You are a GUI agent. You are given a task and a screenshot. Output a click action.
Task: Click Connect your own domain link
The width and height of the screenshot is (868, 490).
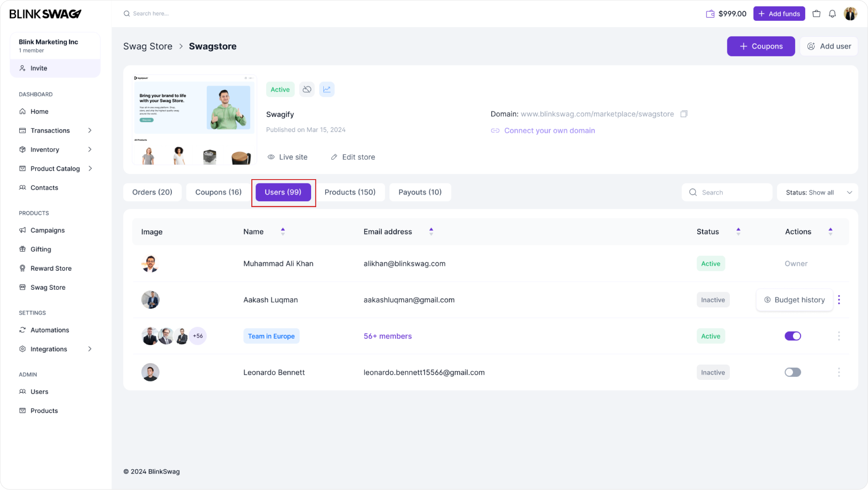543,130
